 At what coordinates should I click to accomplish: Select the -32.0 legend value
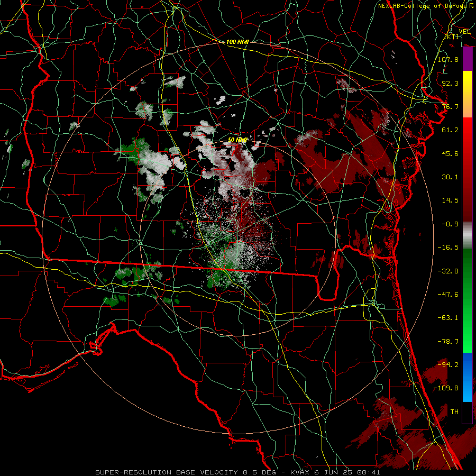click(x=448, y=271)
